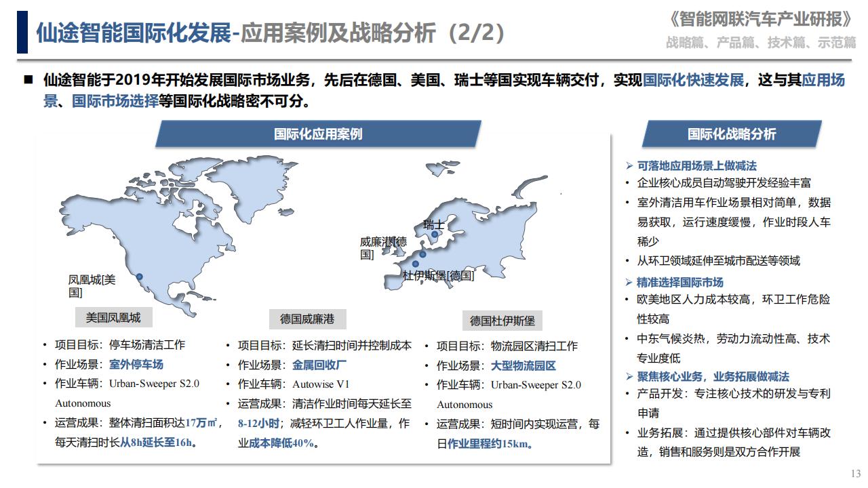This screenshot has width=868, height=488.
Task: Click the 德国杜伊斯堡 gray label box
Action: [x=502, y=321]
